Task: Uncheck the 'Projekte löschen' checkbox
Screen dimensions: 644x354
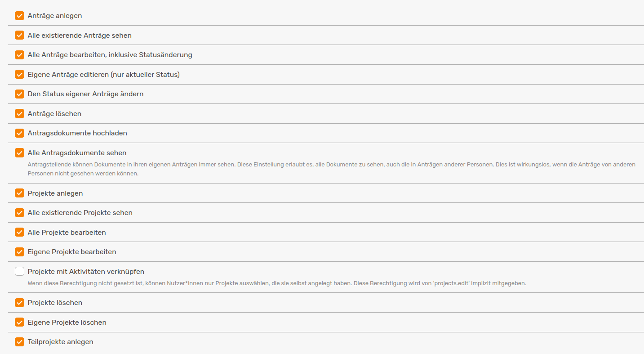Action: 19,303
